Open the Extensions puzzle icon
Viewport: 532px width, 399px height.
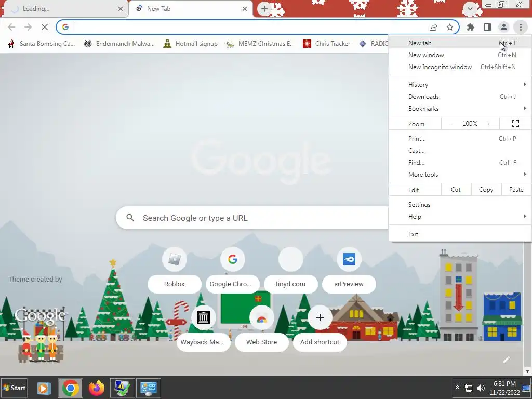coord(471,27)
